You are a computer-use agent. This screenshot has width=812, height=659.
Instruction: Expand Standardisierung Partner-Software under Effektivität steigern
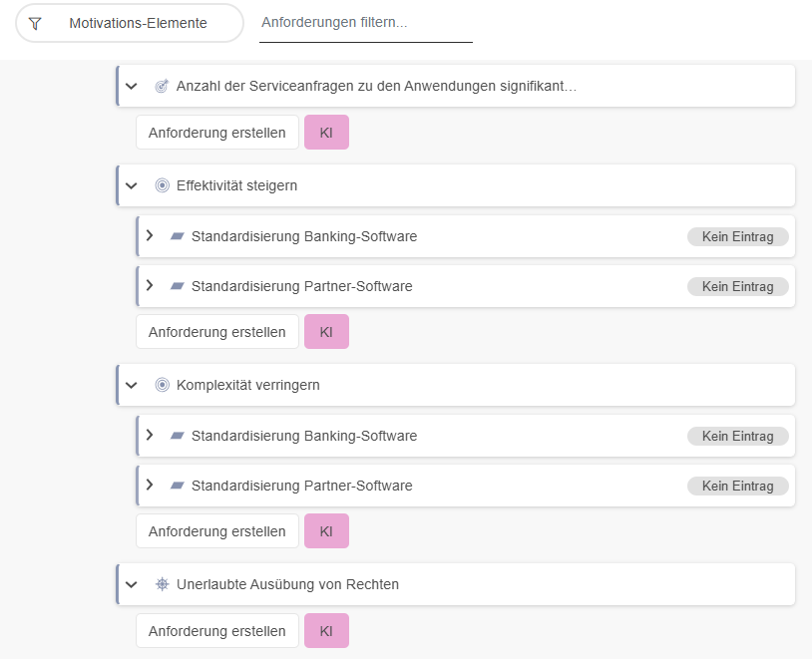point(150,286)
